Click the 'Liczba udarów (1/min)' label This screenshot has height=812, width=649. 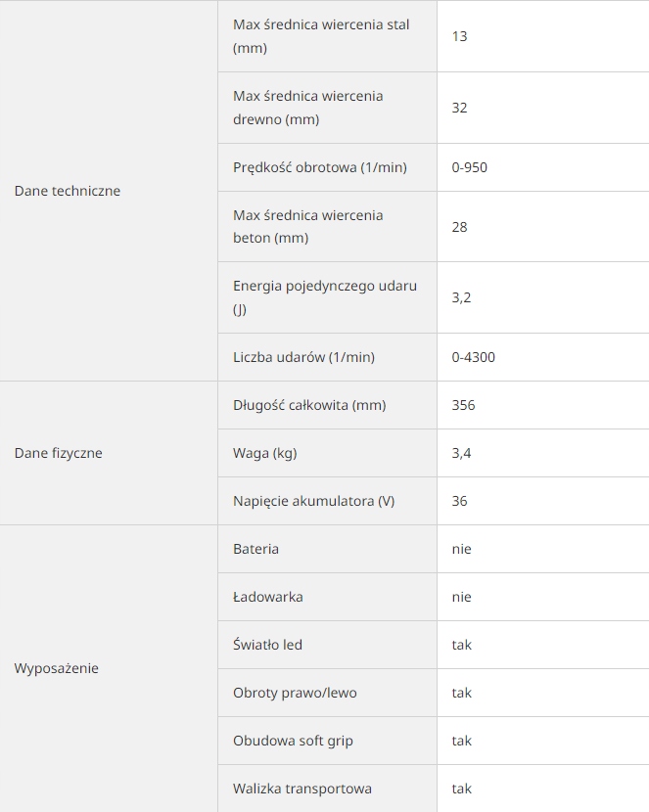click(x=303, y=357)
